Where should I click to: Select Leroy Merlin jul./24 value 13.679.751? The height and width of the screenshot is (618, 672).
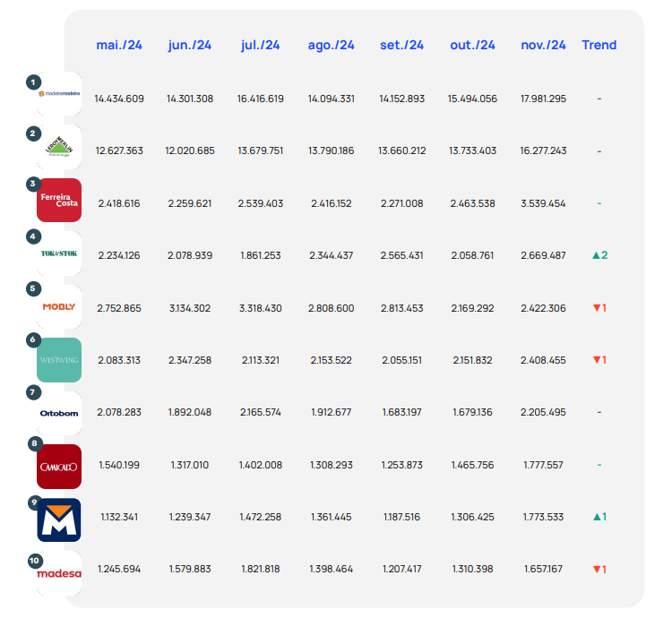261,150
